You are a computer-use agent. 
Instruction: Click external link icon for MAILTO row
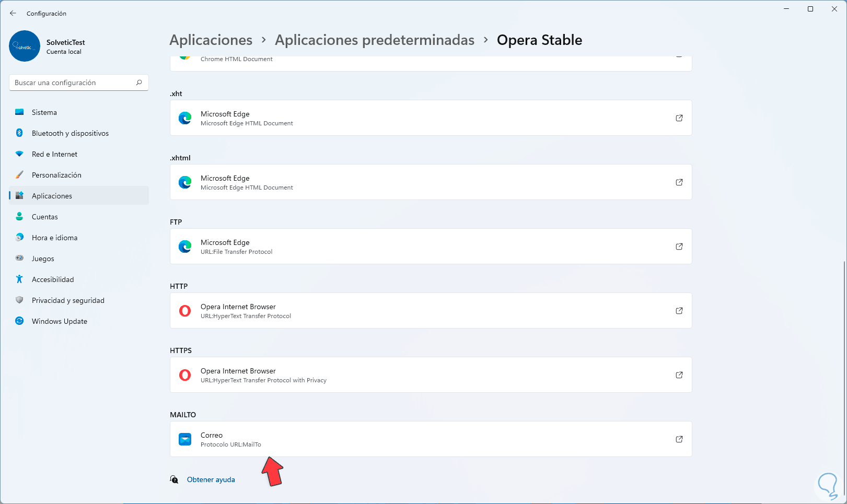[679, 439]
